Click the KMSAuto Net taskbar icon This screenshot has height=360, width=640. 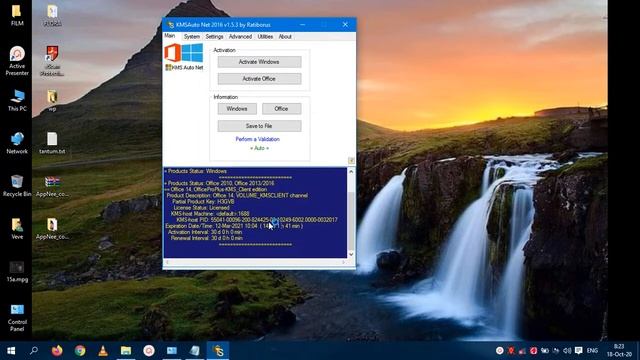click(218, 351)
